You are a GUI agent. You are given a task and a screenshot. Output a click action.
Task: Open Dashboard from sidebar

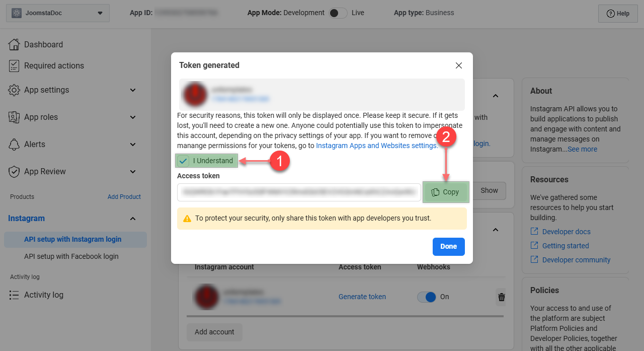point(43,44)
